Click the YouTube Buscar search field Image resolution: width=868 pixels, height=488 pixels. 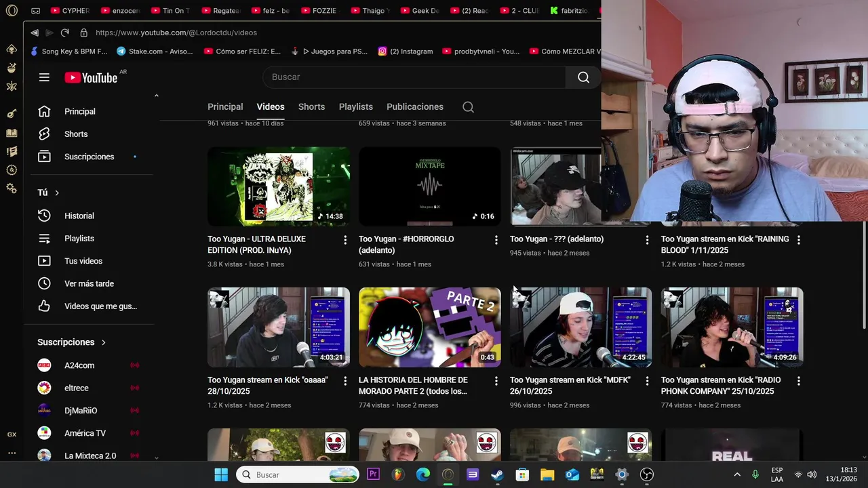[414, 77]
